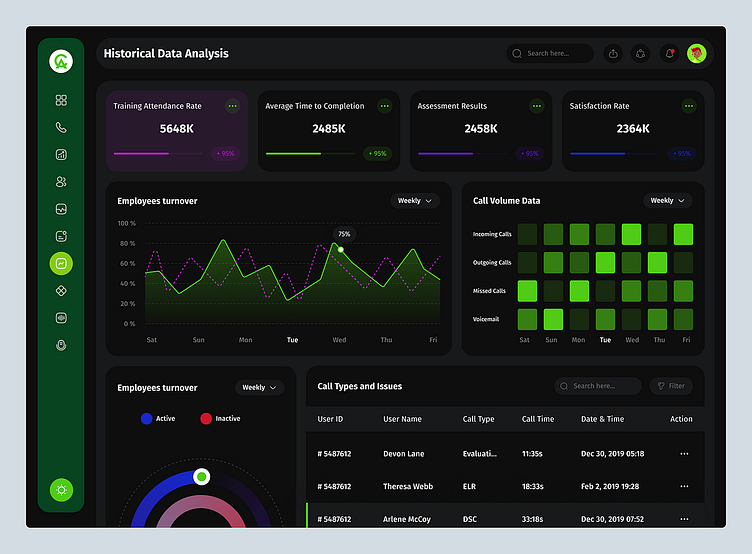Open the activity monitor sidebar icon
The image size is (752, 554).
tap(61, 209)
